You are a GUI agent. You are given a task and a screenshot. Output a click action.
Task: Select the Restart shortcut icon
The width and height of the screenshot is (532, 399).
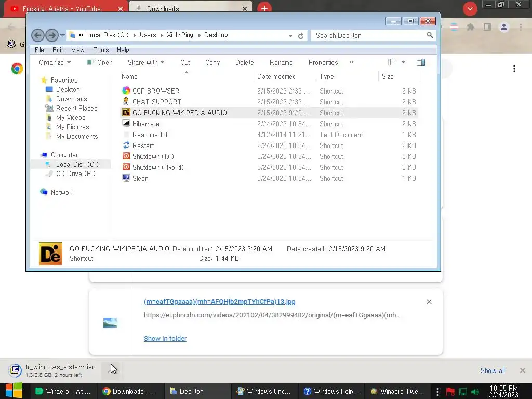[x=126, y=145]
